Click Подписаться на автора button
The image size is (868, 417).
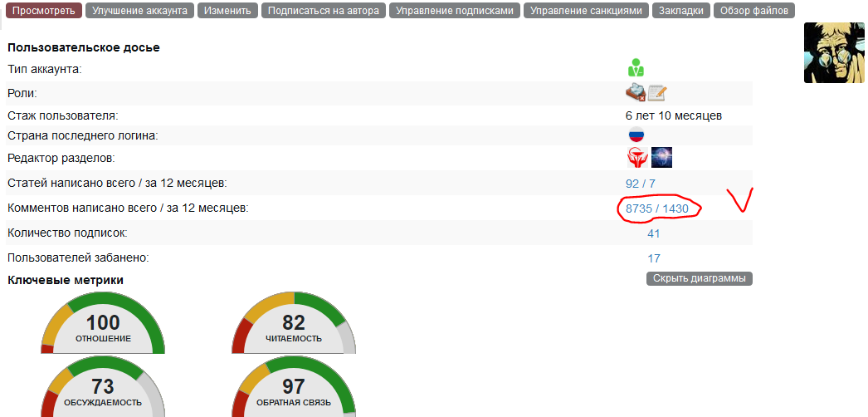[323, 12]
